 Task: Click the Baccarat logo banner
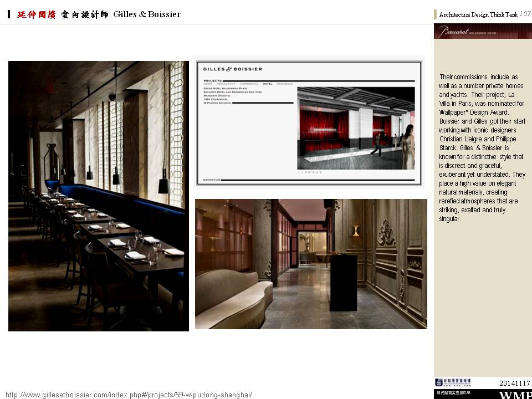482,32
